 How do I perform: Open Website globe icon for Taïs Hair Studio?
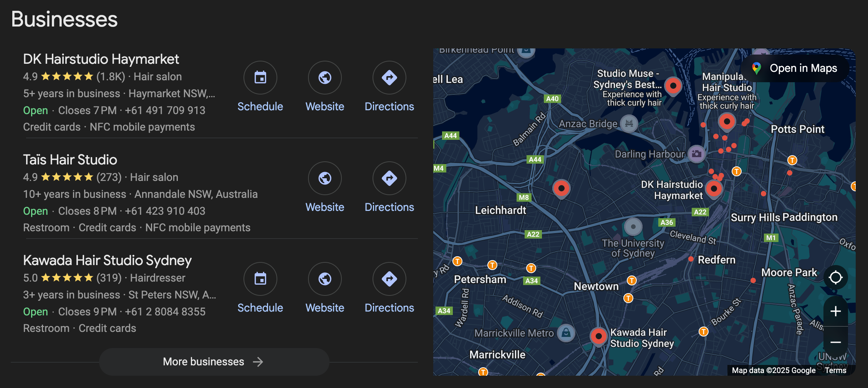(325, 178)
